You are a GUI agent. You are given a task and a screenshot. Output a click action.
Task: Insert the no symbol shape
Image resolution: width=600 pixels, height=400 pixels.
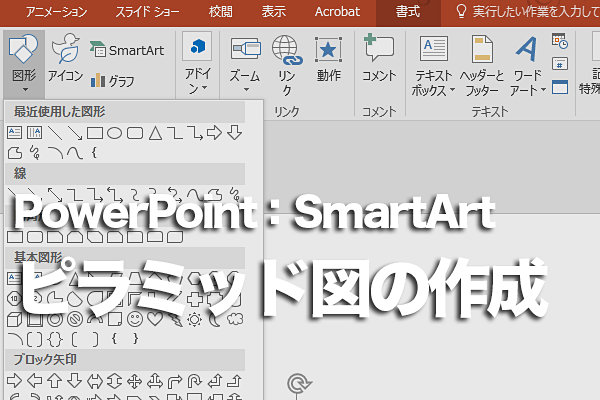pos(75,319)
